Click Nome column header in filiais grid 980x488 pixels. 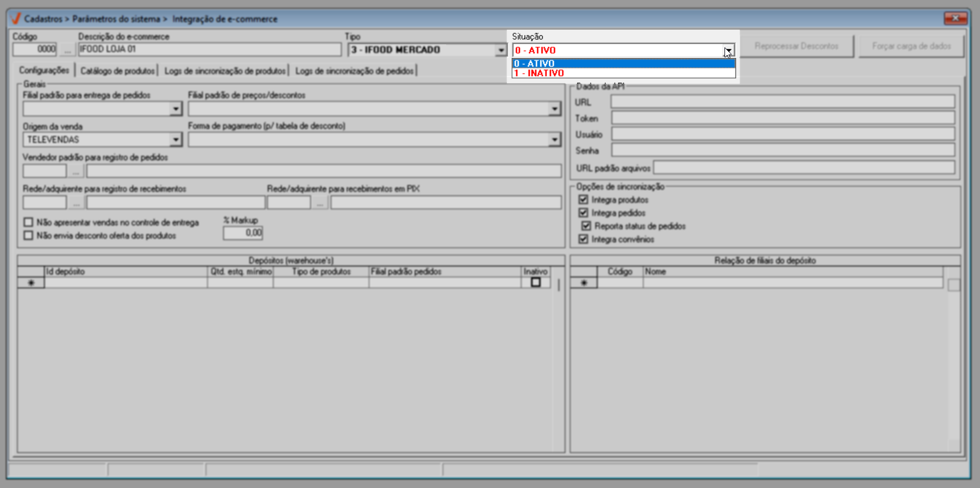[x=793, y=272]
